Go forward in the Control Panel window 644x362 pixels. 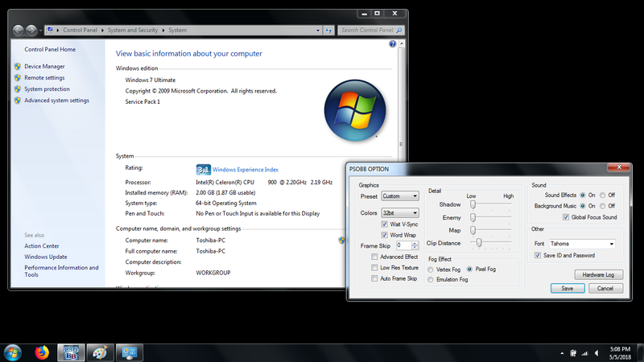[x=31, y=30]
